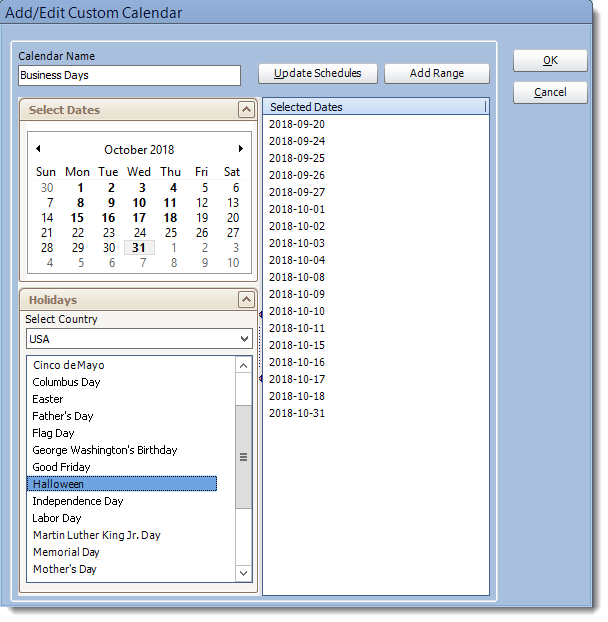Select date 2018-09-27 in list
608x622 pixels.
297,192
